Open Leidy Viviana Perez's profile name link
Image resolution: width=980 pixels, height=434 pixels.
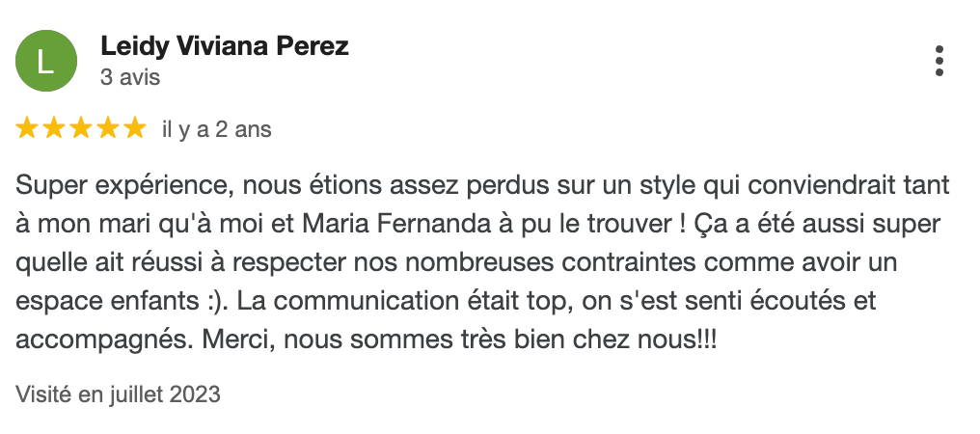224,46
